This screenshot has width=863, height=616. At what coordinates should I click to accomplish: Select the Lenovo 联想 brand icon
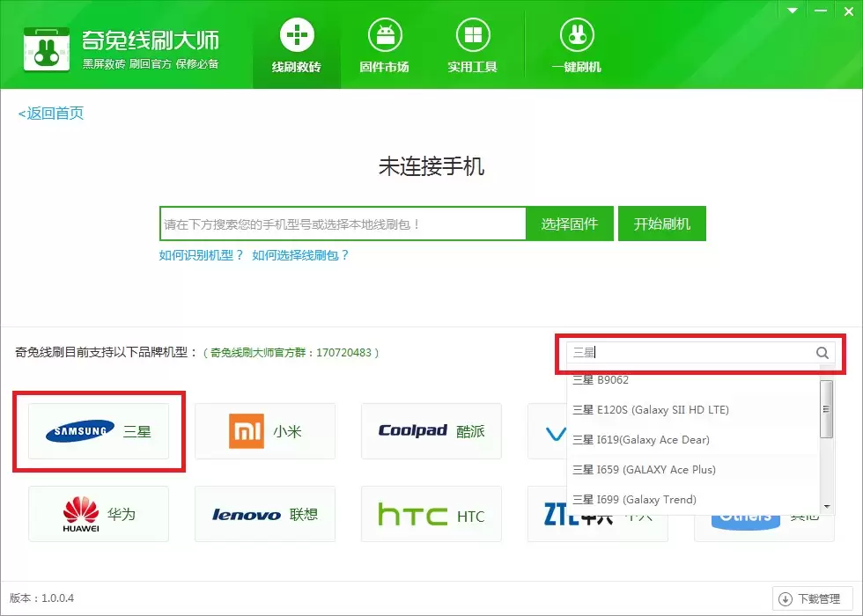264,514
